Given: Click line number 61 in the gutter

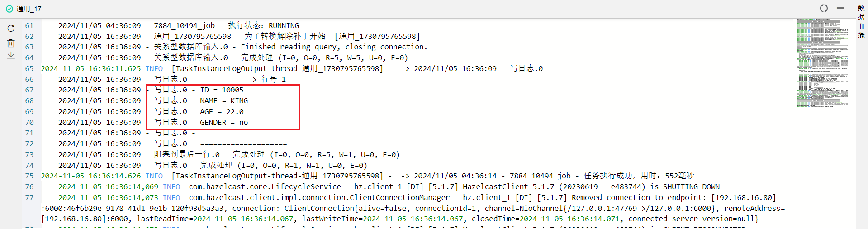Looking at the screenshot, I should click(29, 26).
